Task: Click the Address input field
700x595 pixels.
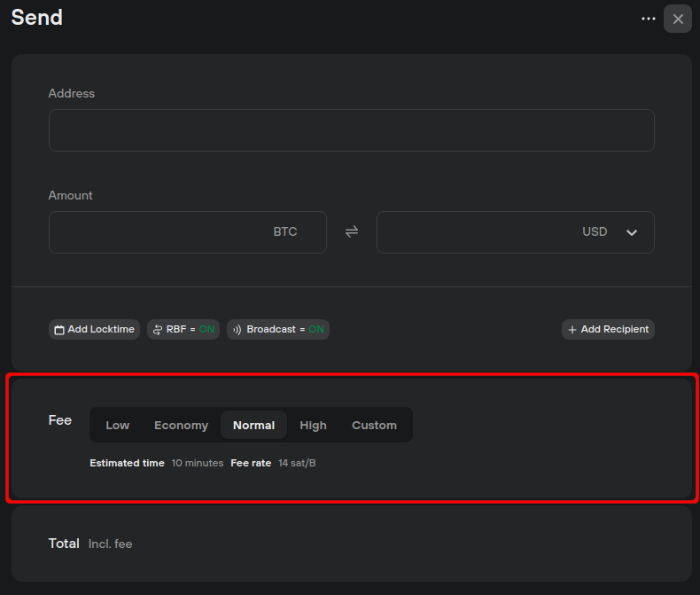Action: pyautogui.click(x=352, y=130)
